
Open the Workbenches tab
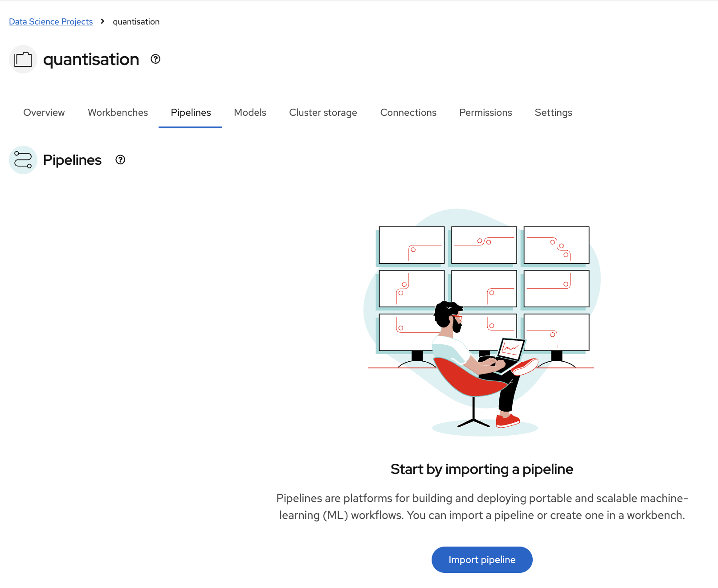118,113
